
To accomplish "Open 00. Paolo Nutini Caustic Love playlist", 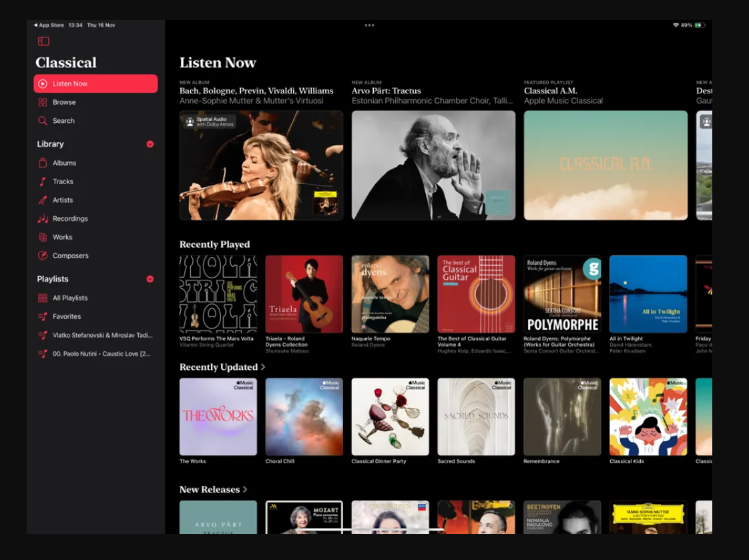I will click(x=95, y=354).
